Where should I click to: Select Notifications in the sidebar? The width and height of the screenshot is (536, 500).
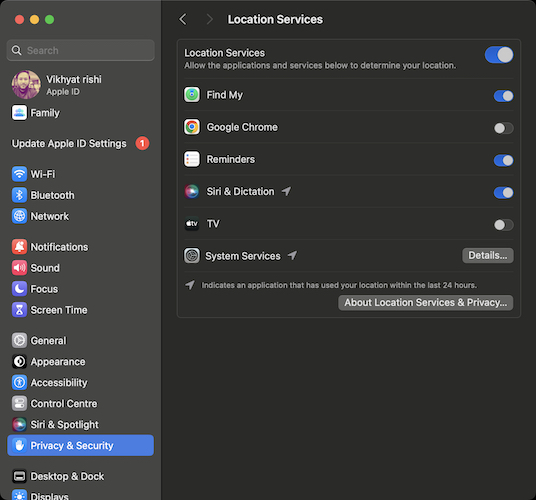point(80,247)
